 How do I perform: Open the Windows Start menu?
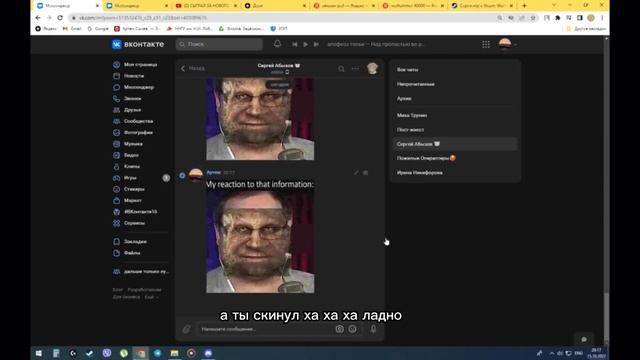point(39,353)
